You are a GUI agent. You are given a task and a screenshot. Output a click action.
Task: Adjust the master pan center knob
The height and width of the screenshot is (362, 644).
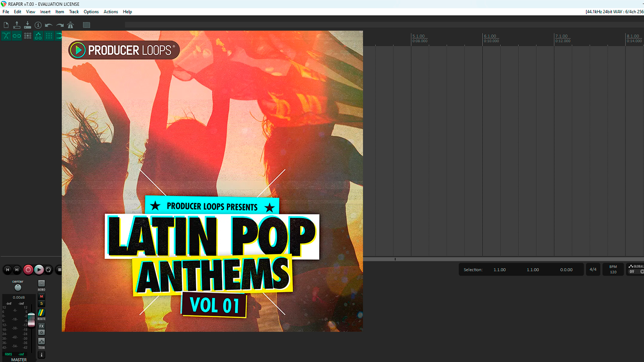tap(18, 288)
